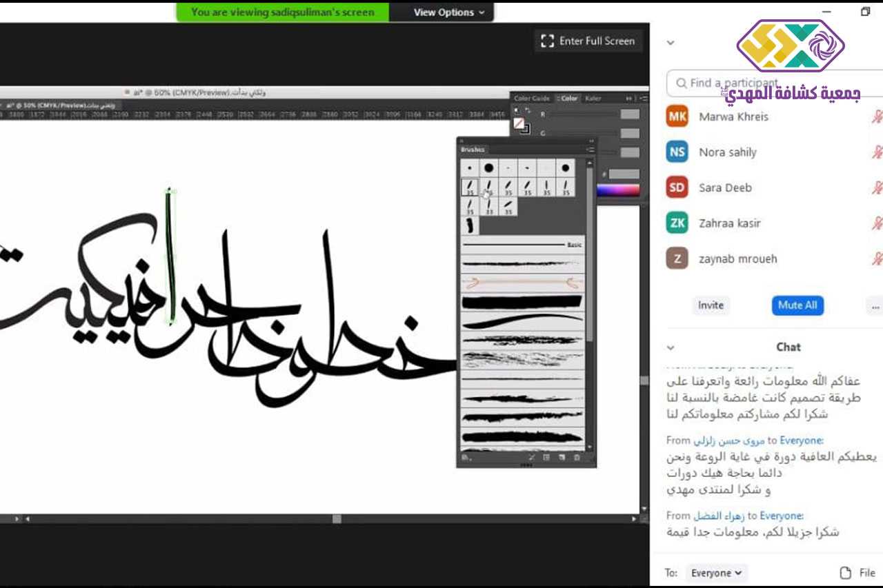Open the Everyone recipient dropdown
Viewport: 883px width, 588px height.
coord(717,573)
